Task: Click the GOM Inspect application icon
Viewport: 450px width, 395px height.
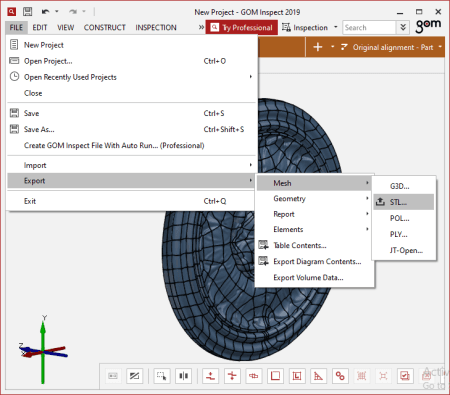Action: pyautogui.click(x=11, y=12)
